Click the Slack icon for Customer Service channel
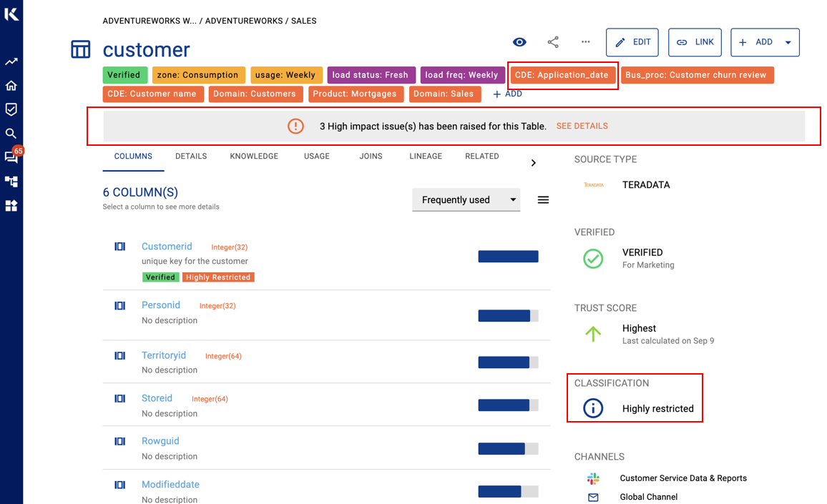This screenshot has width=827, height=504. [593, 478]
